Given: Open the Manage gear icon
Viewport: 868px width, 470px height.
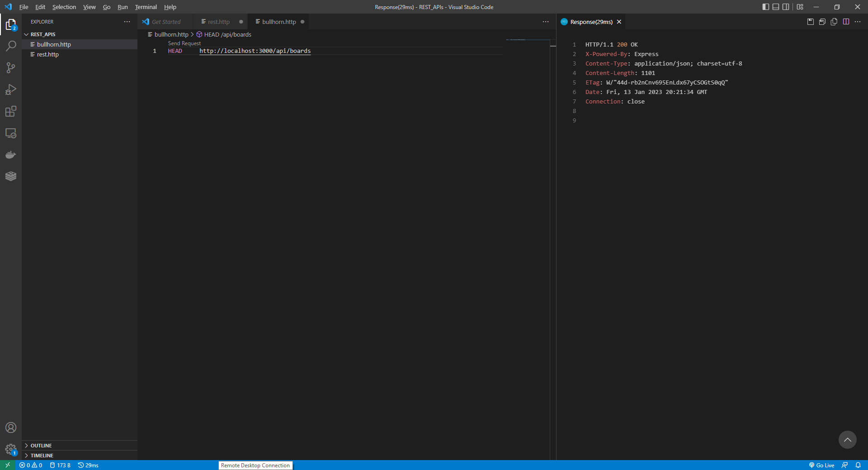Looking at the screenshot, I should (11, 449).
